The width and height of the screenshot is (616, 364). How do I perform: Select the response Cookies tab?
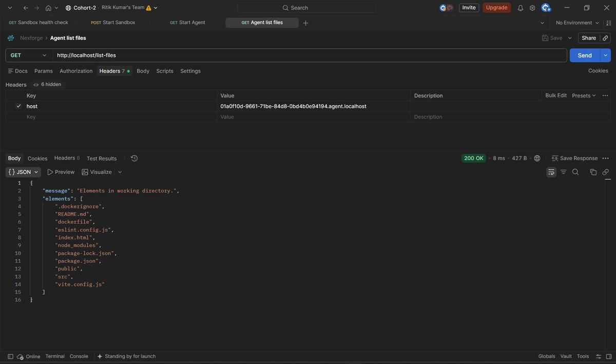37,158
